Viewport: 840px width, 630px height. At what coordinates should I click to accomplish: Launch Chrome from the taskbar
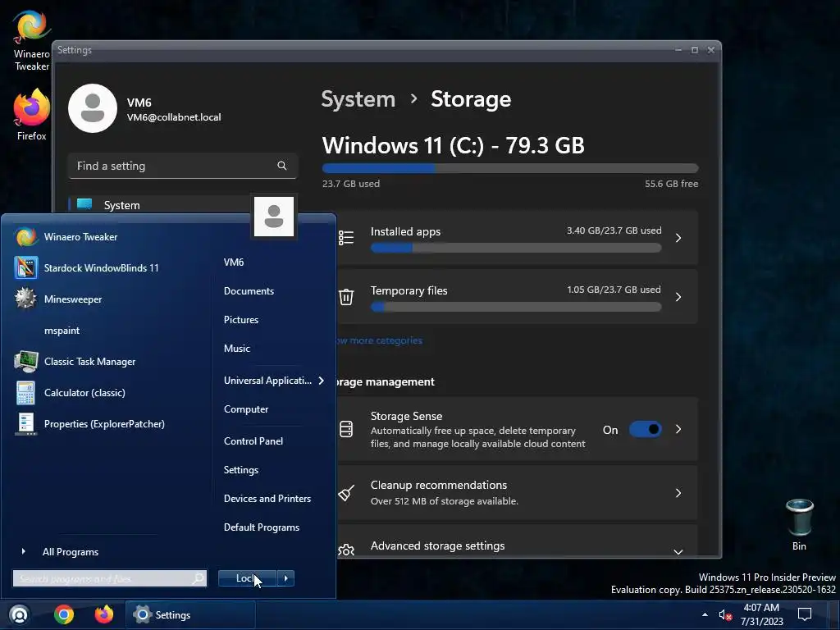tap(64, 614)
